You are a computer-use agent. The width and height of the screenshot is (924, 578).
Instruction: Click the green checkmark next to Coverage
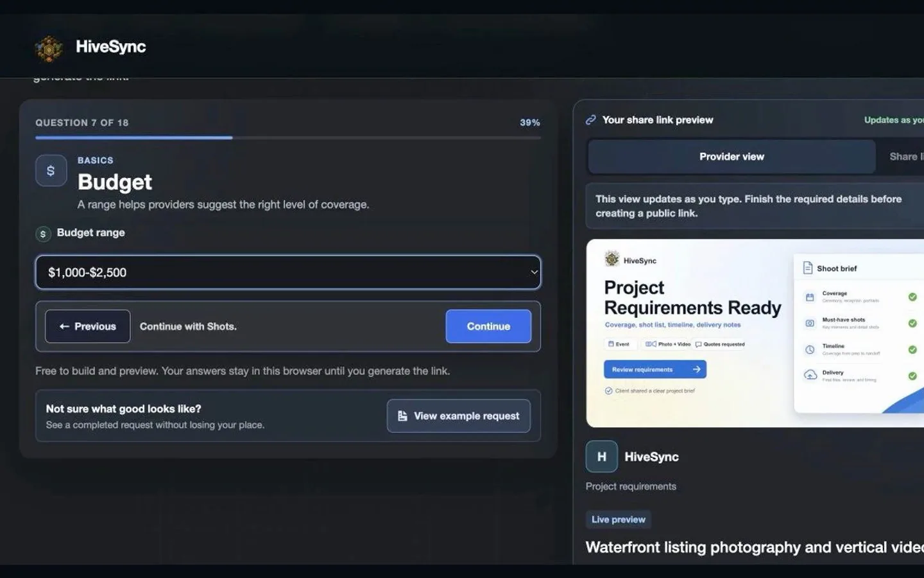coord(912,297)
